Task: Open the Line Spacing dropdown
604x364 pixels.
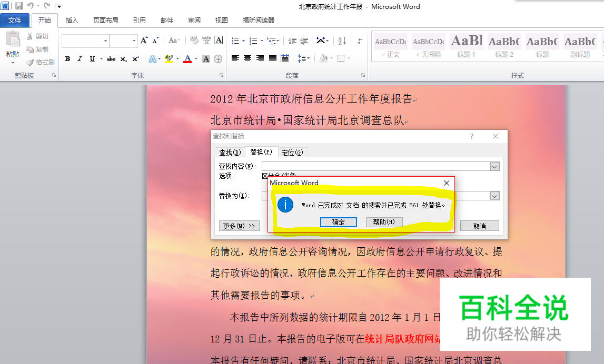Action: point(303,58)
